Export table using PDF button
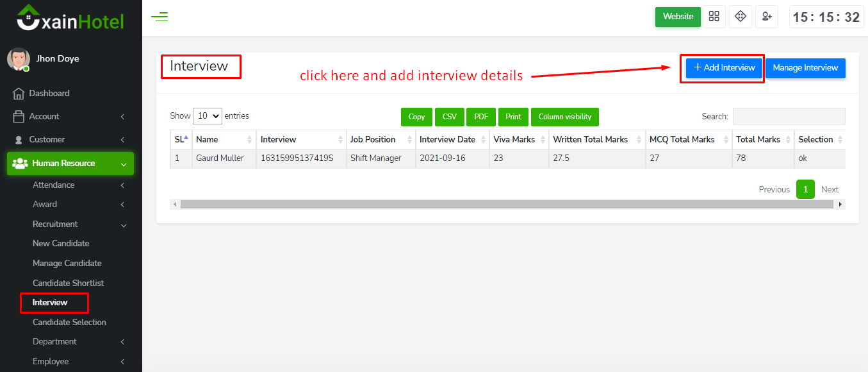Viewport: 868px width, 372px height. click(x=480, y=117)
